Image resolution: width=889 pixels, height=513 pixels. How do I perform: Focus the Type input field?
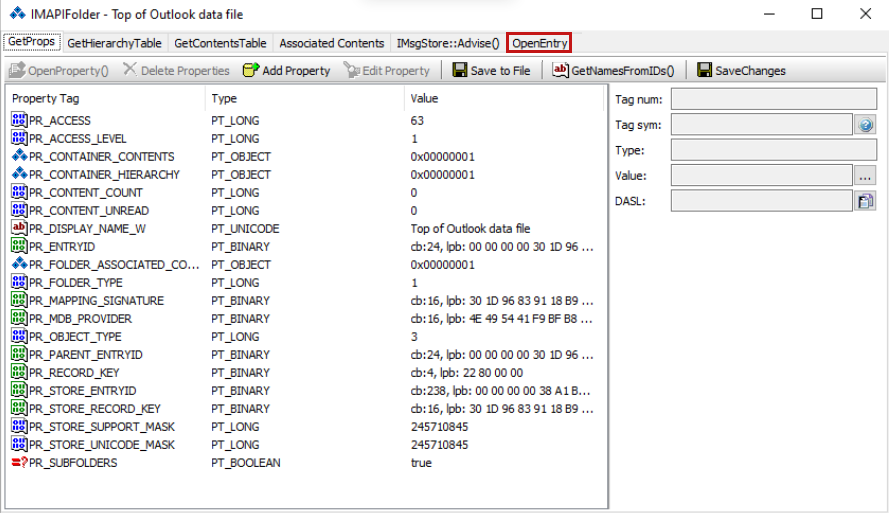[x=774, y=150]
